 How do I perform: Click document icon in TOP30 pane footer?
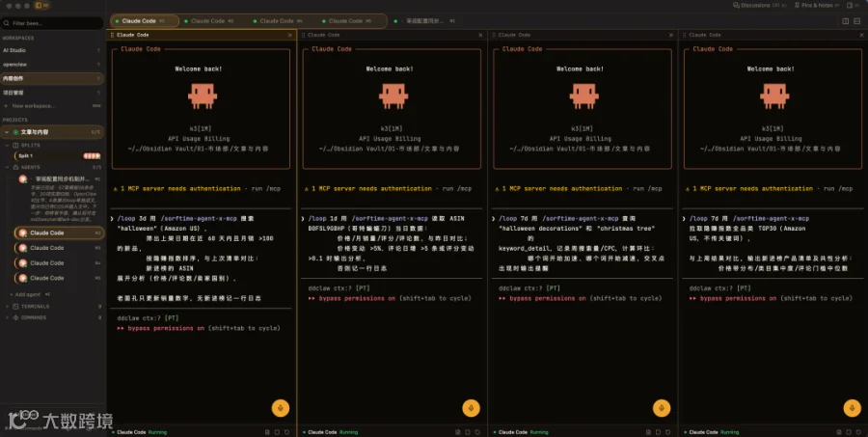(x=839, y=432)
